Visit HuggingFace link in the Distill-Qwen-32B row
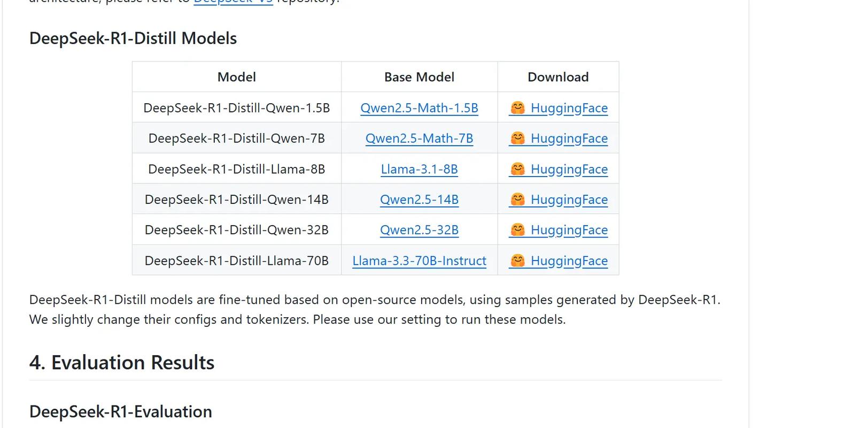This screenshot has width=868, height=428. coord(558,230)
